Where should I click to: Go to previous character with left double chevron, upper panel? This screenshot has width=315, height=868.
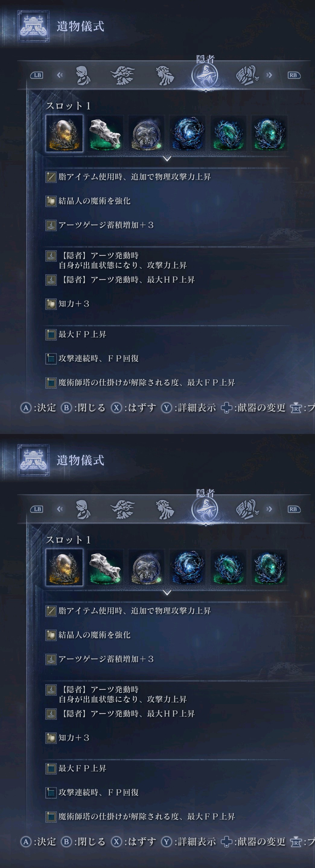[x=60, y=75]
